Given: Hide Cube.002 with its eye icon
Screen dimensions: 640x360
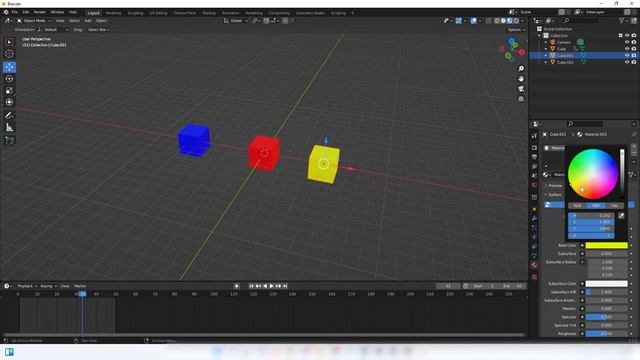Looking at the screenshot, I should click(627, 62).
